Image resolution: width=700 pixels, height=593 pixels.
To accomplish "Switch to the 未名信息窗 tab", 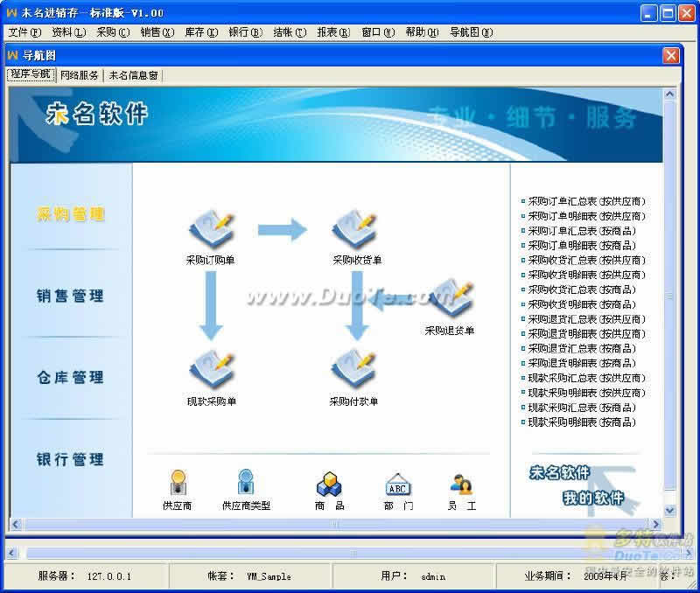I will click(134, 75).
